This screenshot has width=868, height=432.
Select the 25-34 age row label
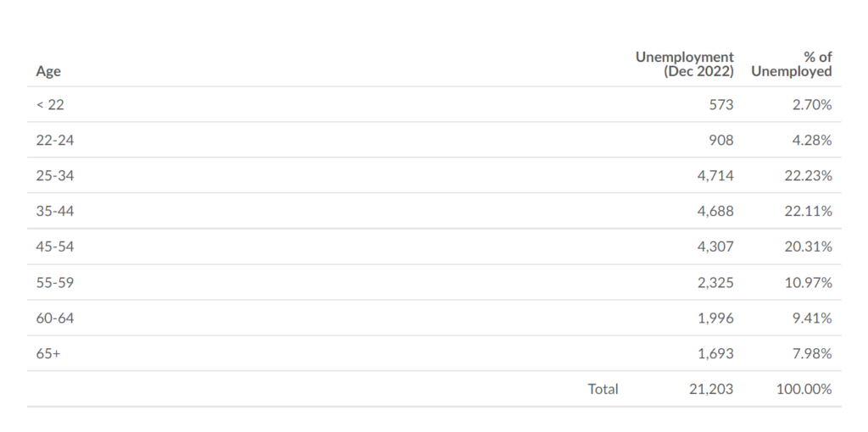tap(55, 175)
